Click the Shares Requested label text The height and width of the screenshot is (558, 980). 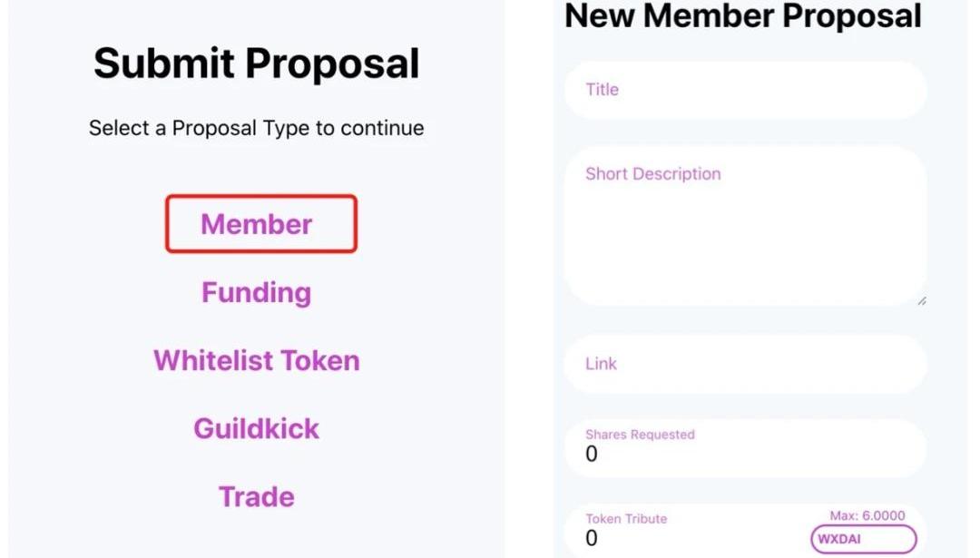[640, 435]
